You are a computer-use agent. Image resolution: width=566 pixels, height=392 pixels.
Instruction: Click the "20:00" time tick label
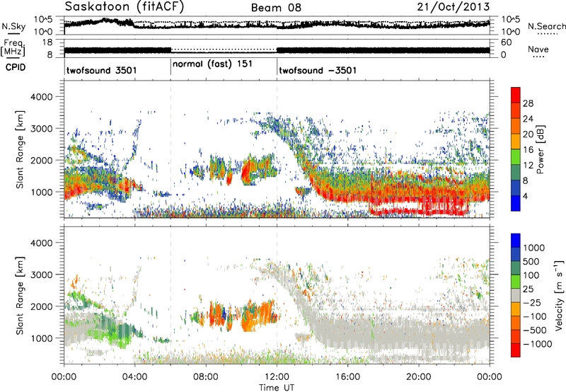(418, 377)
